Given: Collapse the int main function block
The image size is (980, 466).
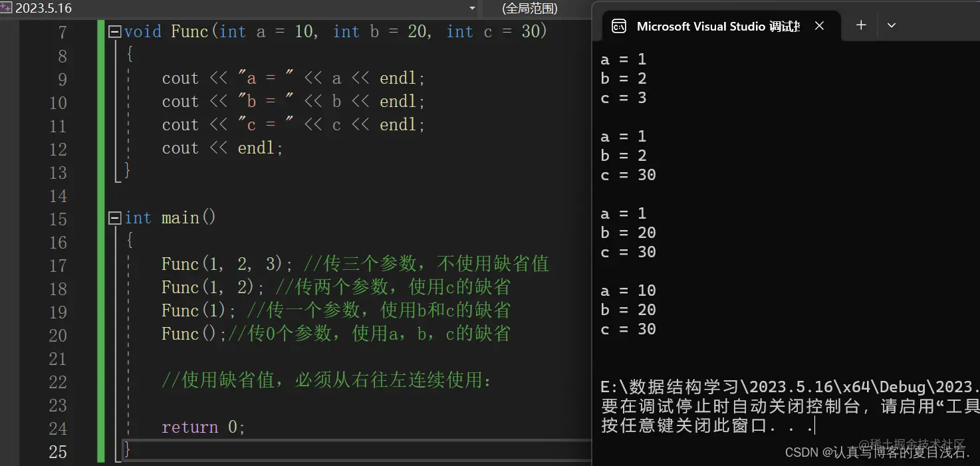Looking at the screenshot, I should coord(115,217).
